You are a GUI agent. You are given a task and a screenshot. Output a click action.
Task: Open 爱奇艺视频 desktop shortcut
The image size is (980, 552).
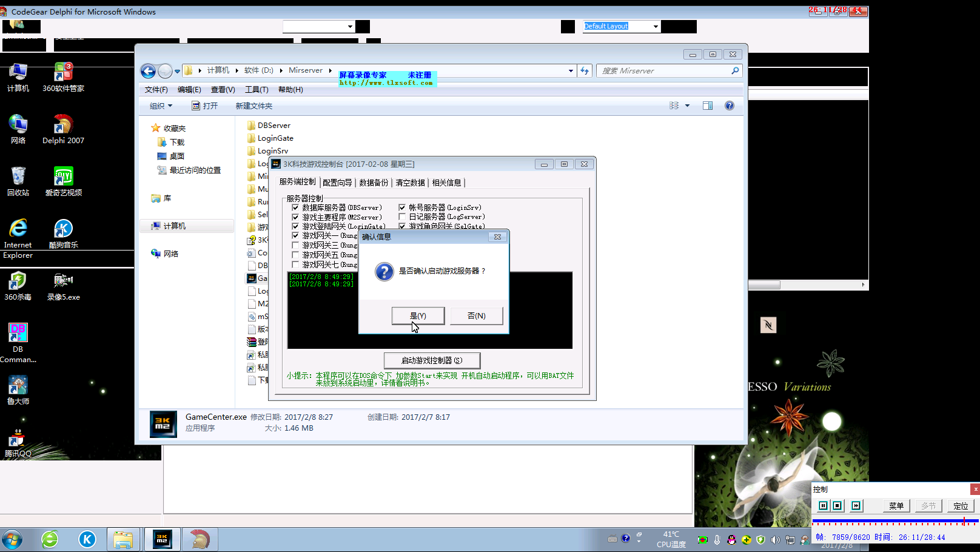tap(63, 182)
